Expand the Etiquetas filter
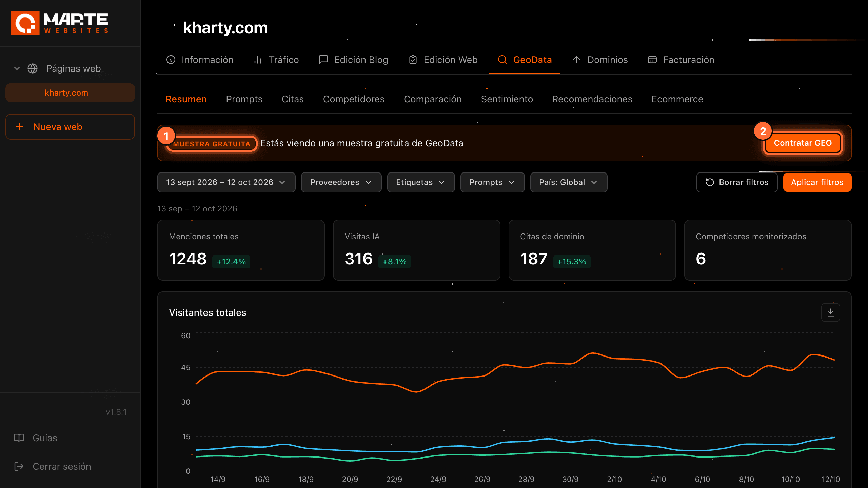The height and width of the screenshot is (488, 868). pos(421,182)
